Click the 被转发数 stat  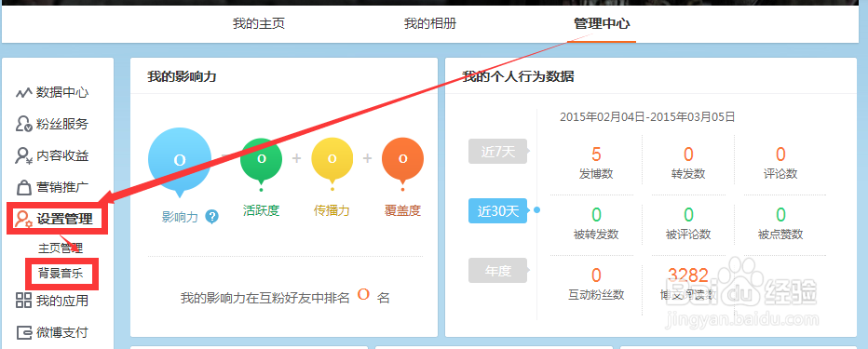point(596,223)
